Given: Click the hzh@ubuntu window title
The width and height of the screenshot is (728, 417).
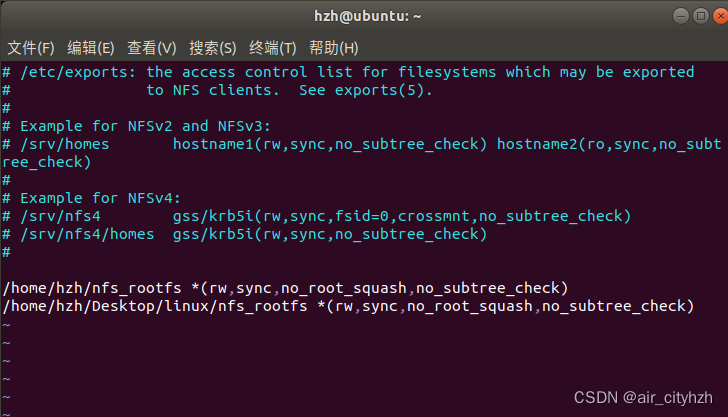Looking at the screenshot, I should [368, 16].
